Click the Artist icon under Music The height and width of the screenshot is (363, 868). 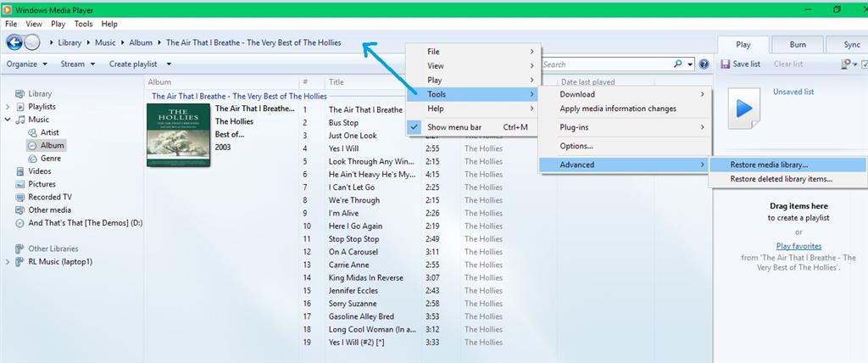click(x=32, y=132)
